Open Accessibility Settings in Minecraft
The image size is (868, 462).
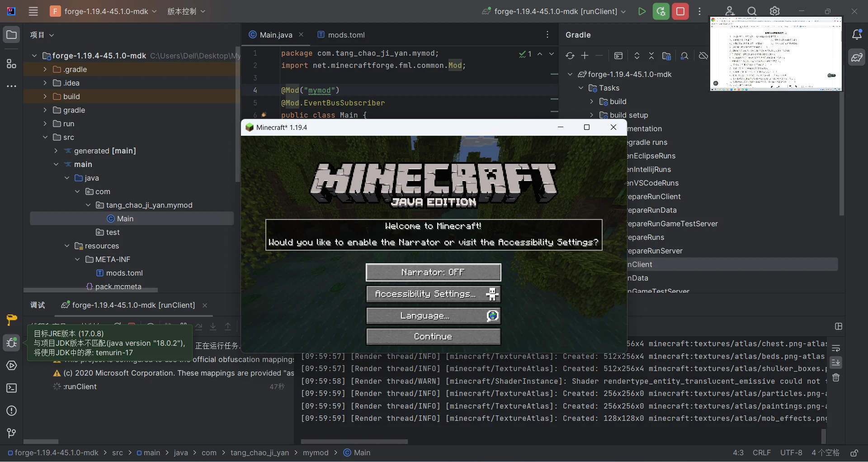(x=433, y=294)
